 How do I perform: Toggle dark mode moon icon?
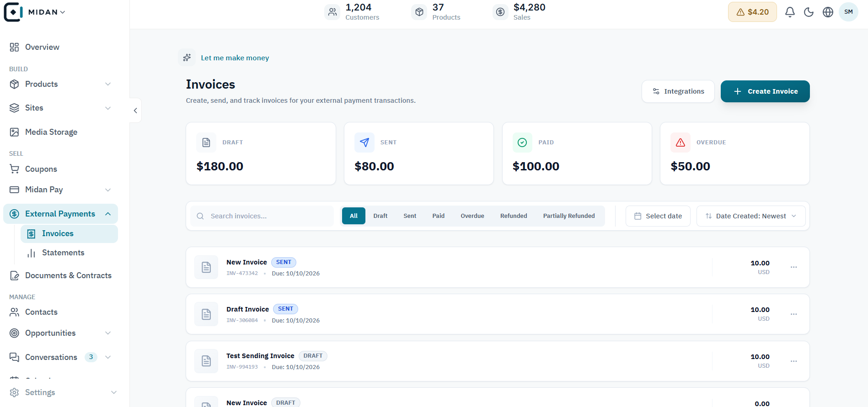(809, 12)
